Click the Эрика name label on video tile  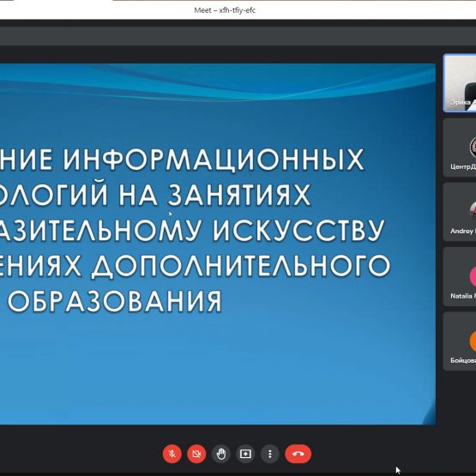pyautogui.click(x=461, y=103)
